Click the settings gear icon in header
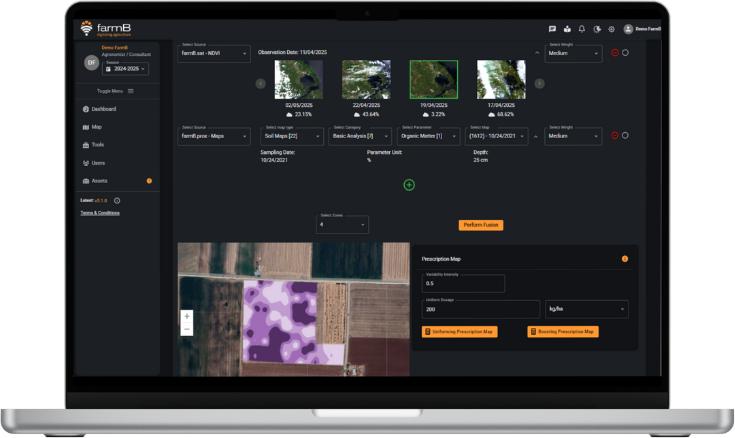735x438 pixels. pos(611,29)
